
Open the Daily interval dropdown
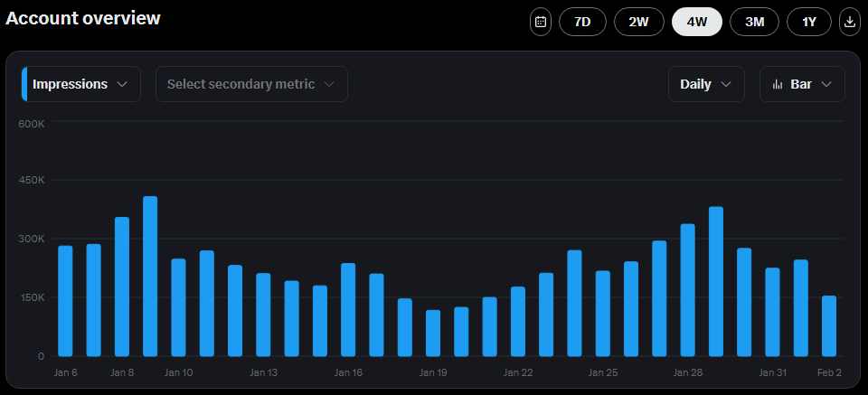pos(706,84)
